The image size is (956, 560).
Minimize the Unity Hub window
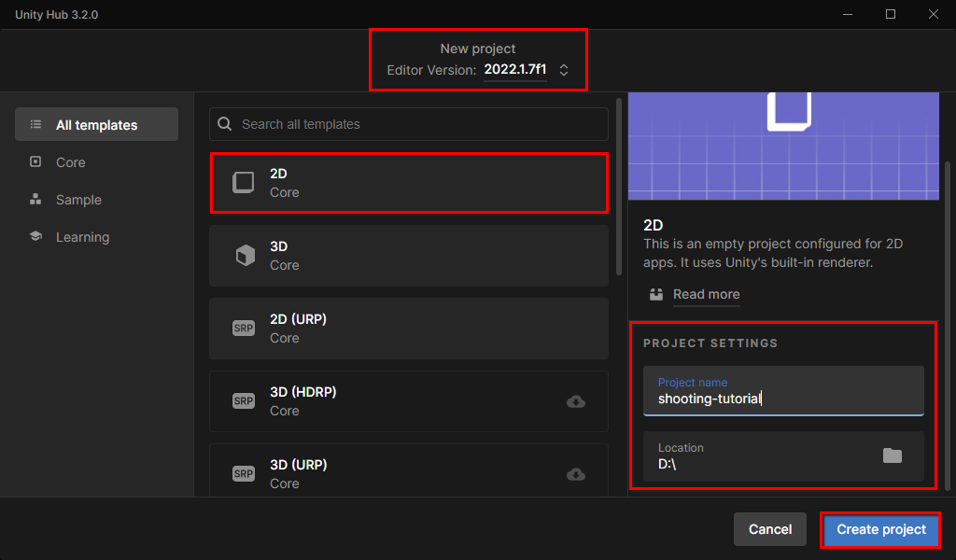click(x=848, y=14)
